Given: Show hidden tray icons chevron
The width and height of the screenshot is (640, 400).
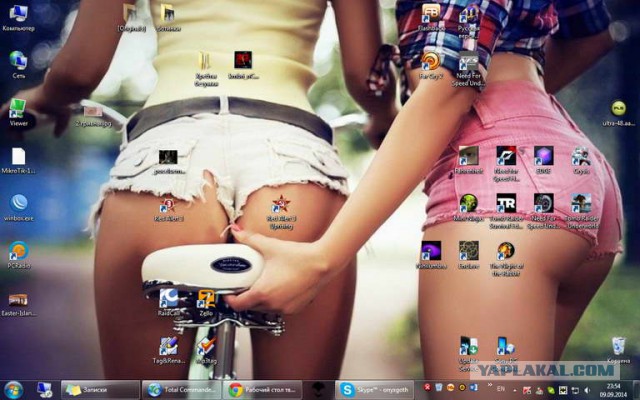Looking at the screenshot, I should (x=514, y=390).
